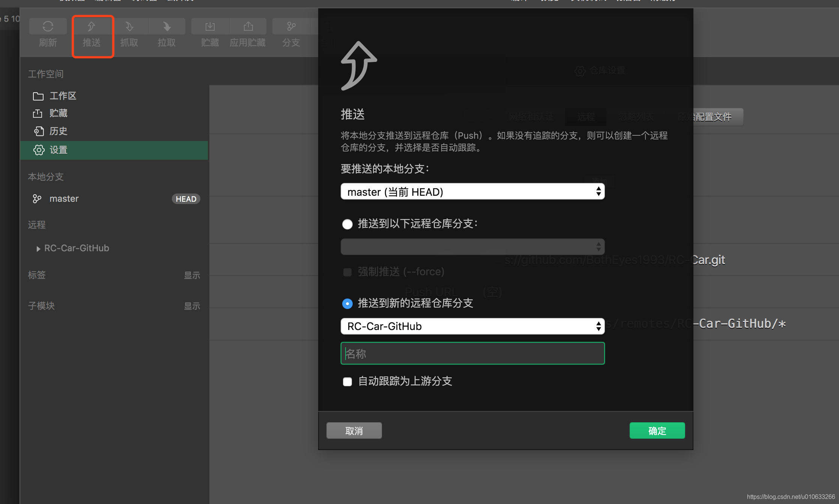Click the HEAD badge on master

pyautogui.click(x=186, y=199)
